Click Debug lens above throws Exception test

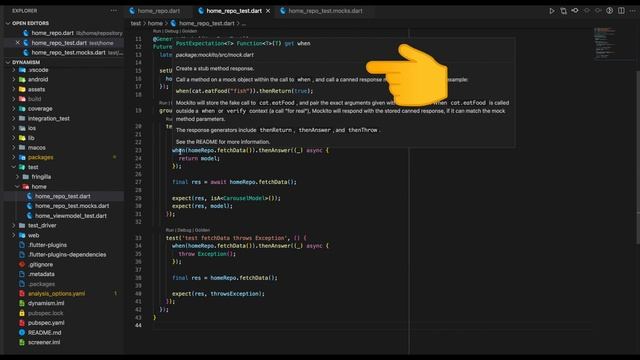tap(184, 230)
